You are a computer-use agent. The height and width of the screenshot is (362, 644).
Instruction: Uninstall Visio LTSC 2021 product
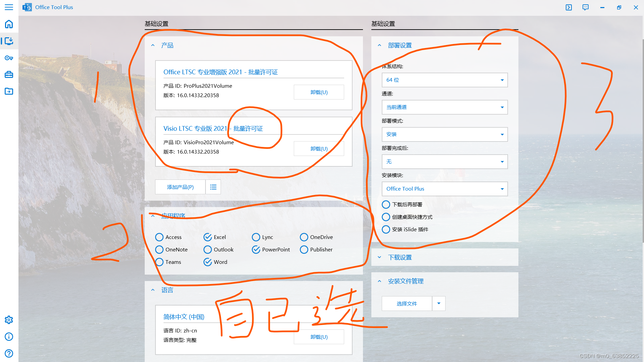[319, 149]
